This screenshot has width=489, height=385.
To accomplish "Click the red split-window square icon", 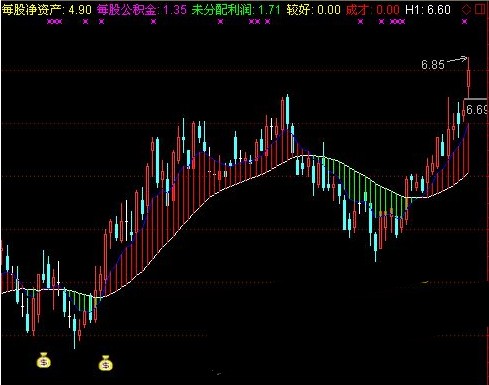I will tap(480, 9).
